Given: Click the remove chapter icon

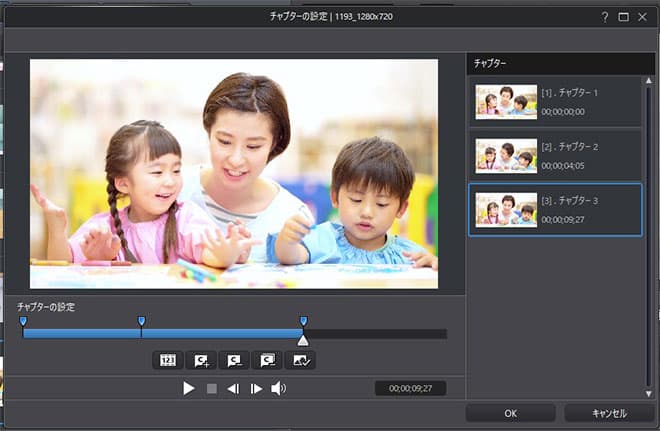Looking at the screenshot, I should click(x=234, y=360).
